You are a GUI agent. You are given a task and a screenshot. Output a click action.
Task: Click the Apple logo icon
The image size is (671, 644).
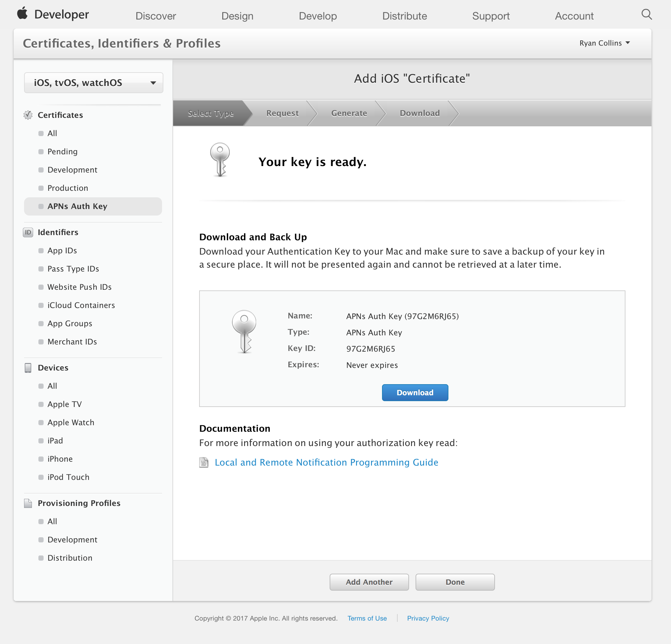[22, 14]
